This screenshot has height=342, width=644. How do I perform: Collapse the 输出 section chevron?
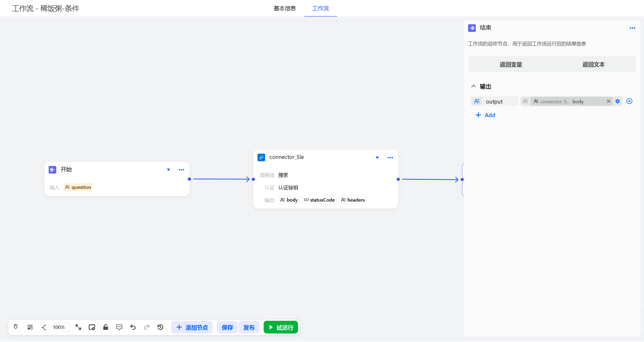pyautogui.click(x=473, y=86)
